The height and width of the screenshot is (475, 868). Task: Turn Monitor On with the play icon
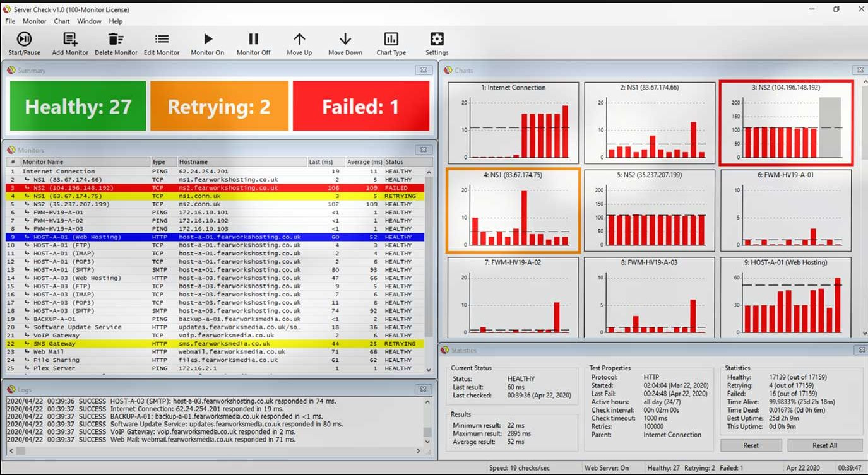click(x=208, y=39)
